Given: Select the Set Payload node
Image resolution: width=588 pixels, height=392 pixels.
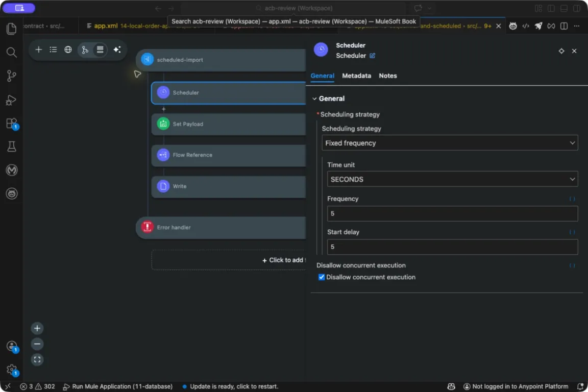Looking at the screenshot, I should point(228,124).
